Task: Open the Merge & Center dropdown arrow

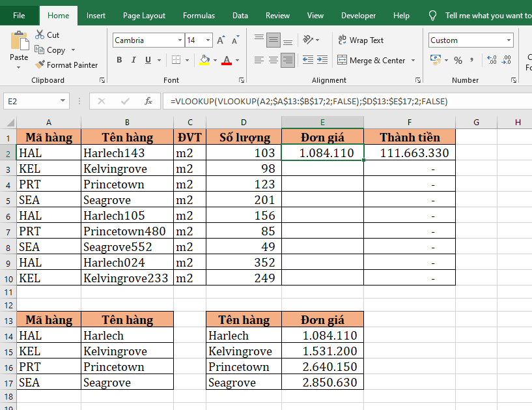Action: click(412, 61)
